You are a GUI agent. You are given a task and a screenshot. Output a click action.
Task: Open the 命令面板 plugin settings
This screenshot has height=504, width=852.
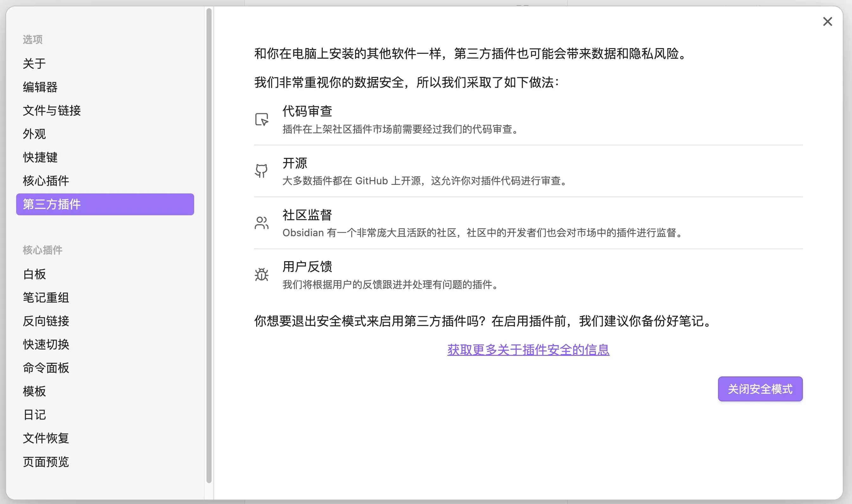click(x=46, y=368)
